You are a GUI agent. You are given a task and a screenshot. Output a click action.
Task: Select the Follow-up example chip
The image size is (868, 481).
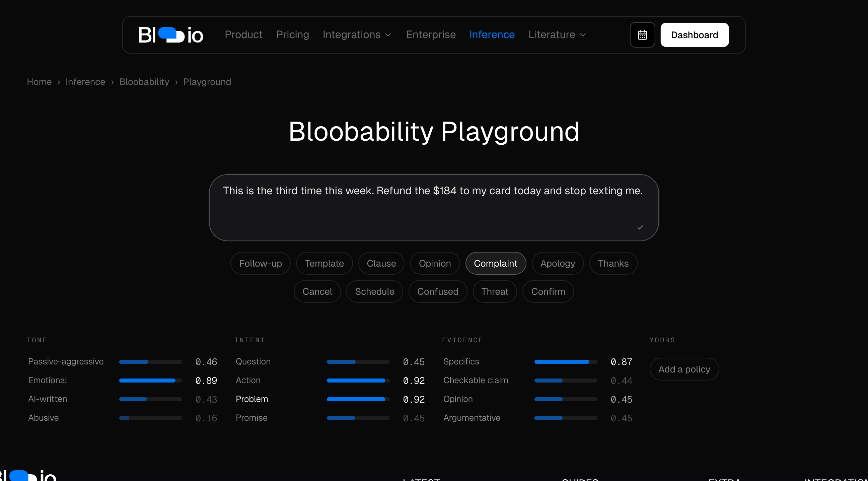coord(260,263)
